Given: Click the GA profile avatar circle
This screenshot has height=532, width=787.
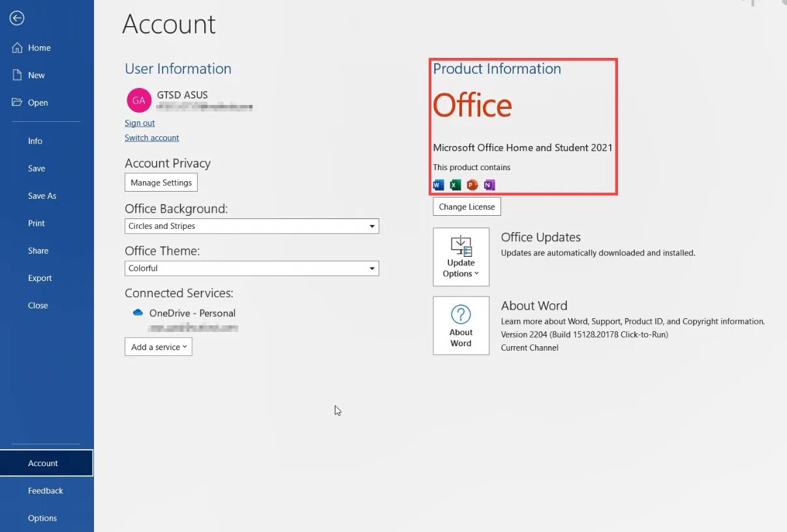Looking at the screenshot, I should [x=139, y=100].
